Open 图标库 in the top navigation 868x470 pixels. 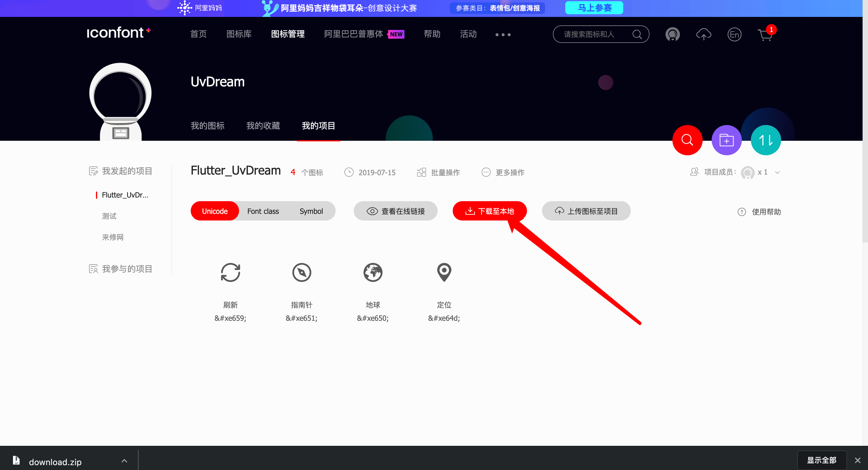(x=239, y=34)
